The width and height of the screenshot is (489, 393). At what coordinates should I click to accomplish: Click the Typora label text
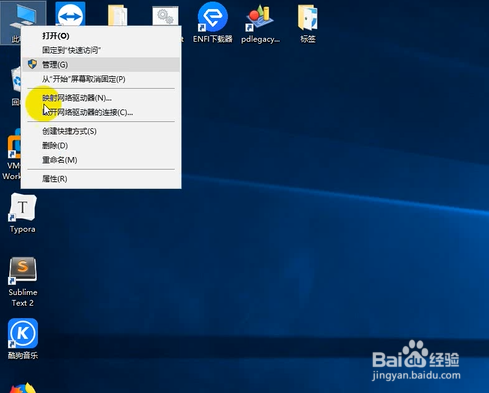[x=22, y=229]
